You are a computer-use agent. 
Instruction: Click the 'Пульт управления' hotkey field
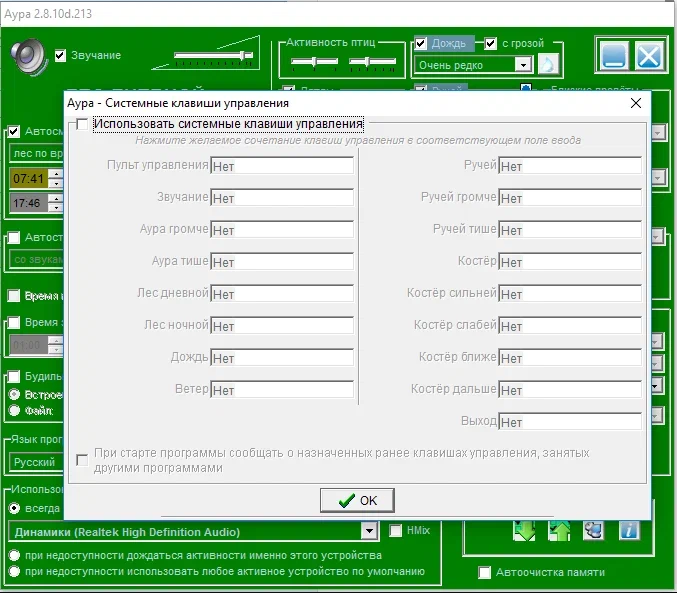[x=281, y=167]
